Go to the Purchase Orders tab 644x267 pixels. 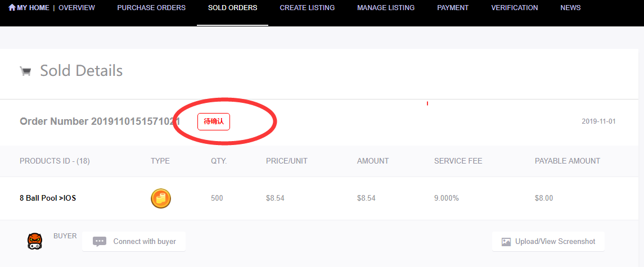151,8
